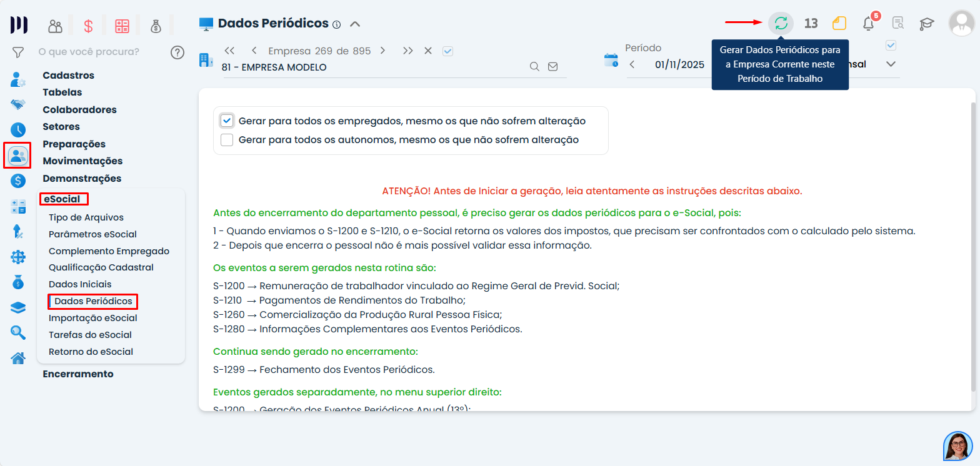Enable 'Gerar para todos os autonomos' checkbox
This screenshot has width=980, height=466.
tap(227, 140)
